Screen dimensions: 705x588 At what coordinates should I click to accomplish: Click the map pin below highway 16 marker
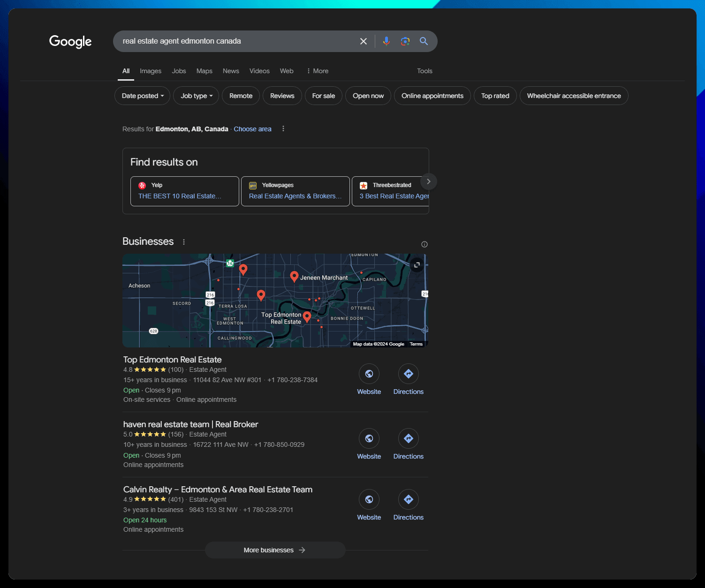(x=243, y=269)
